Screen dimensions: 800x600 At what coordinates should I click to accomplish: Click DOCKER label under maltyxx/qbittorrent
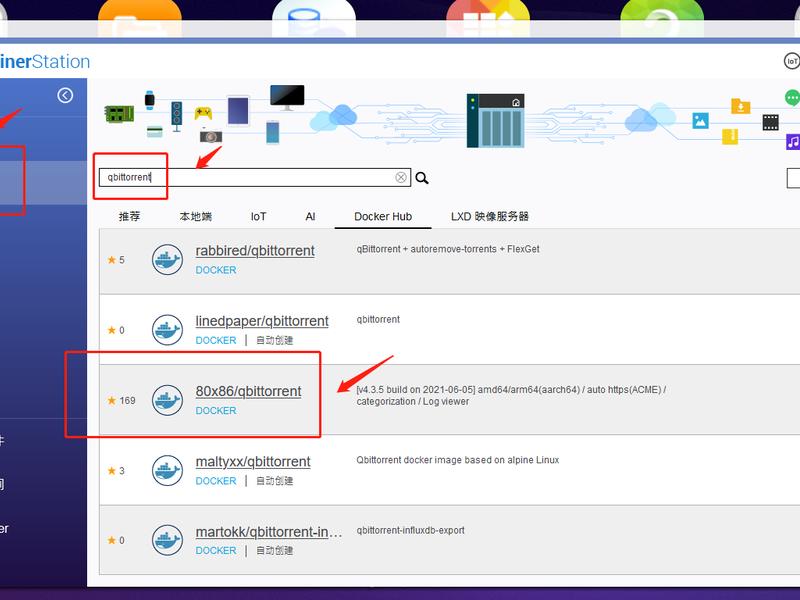[x=216, y=481]
